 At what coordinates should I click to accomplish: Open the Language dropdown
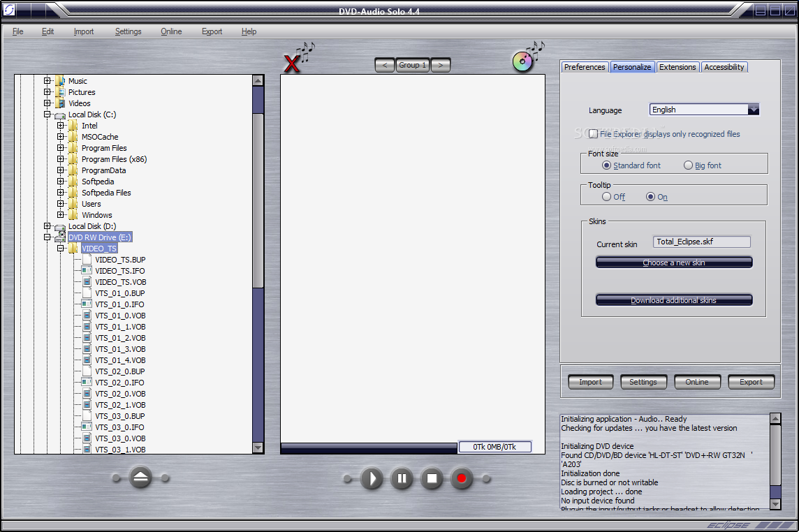tap(754, 110)
